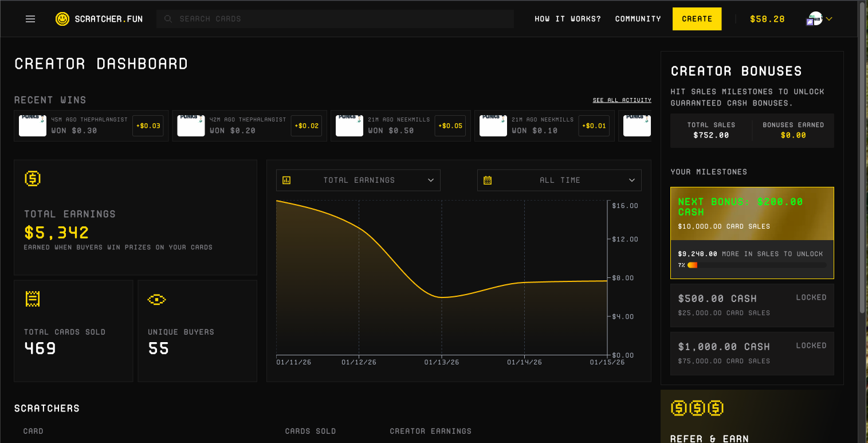This screenshot has width=868, height=443.
Task: Click the Unique Buyers eye icon
Action: [156, 299]
